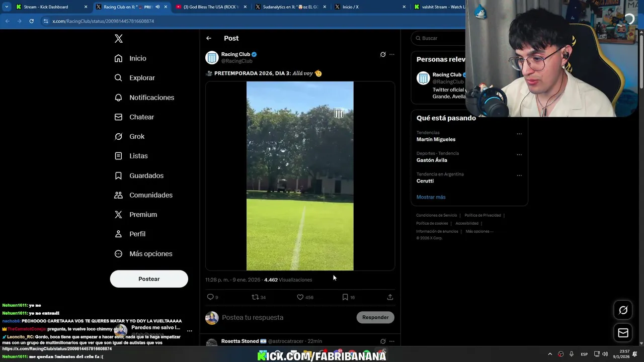644x362 pixels.
Task: Open Chatear messages
Action: [x=134, y=117]
